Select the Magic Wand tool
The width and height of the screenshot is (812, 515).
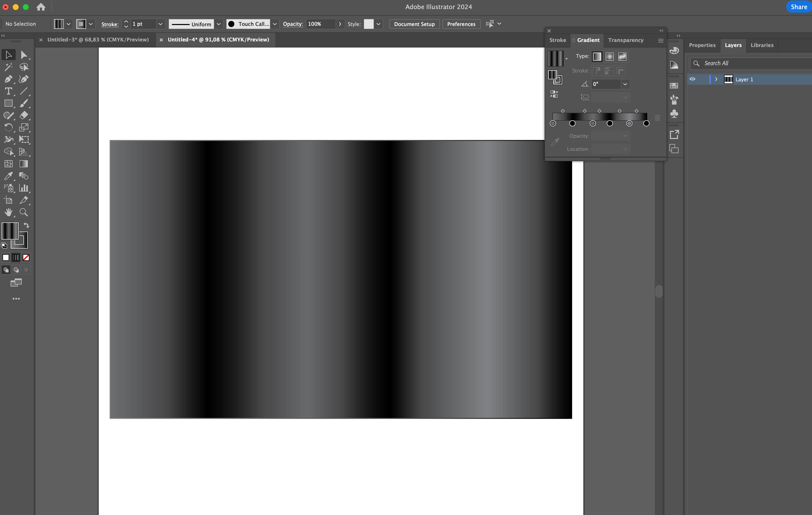(8, 67)
